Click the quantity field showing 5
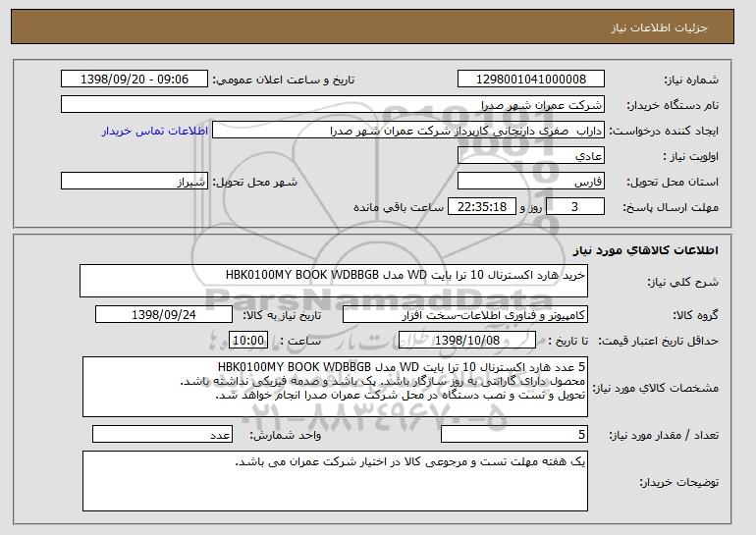This screenshot has width=756, height=535. click(514, 434)
